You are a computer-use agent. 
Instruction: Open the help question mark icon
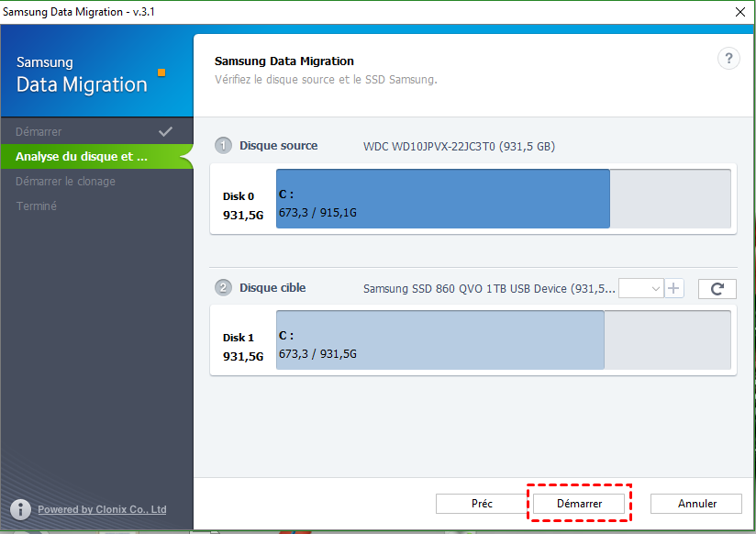point(728,58)
